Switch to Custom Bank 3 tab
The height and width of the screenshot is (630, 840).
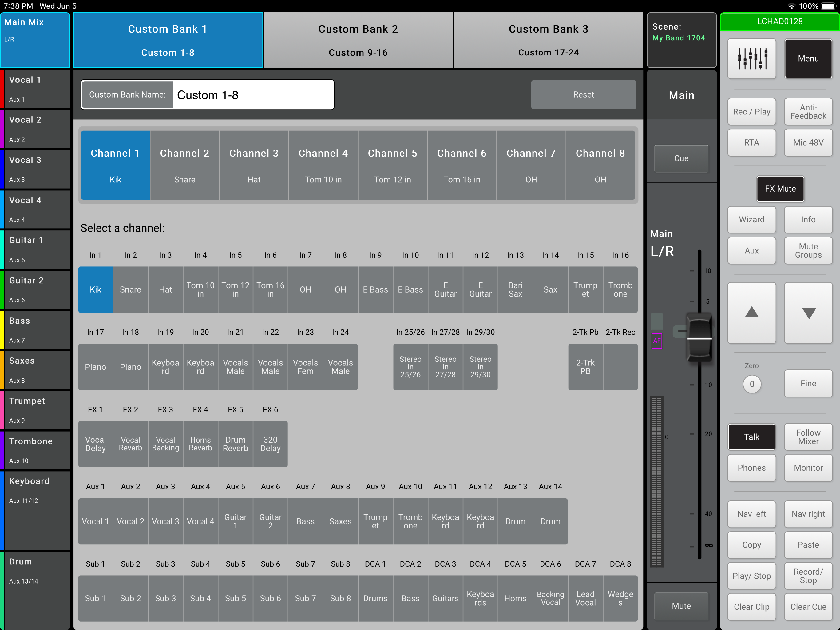(x=548, y=40)
